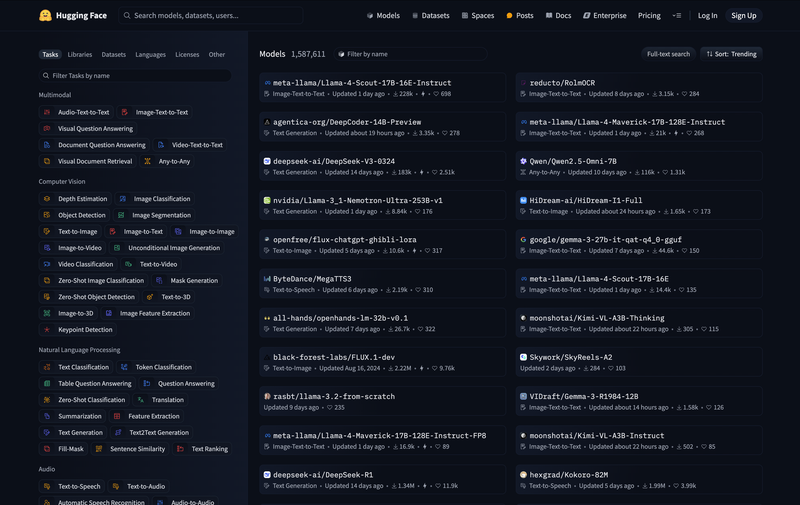800x505 pixels.
Task: Click the Object Detection task icon
Action: 47,215
